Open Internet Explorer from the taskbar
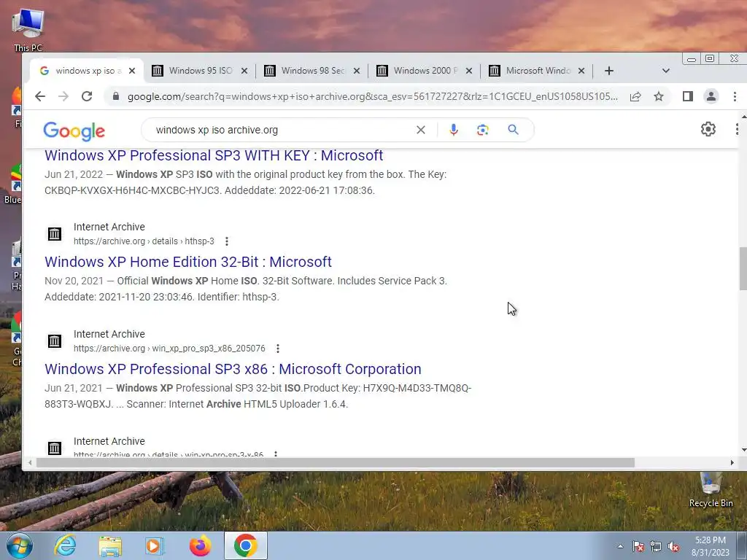 click(65, 545)
